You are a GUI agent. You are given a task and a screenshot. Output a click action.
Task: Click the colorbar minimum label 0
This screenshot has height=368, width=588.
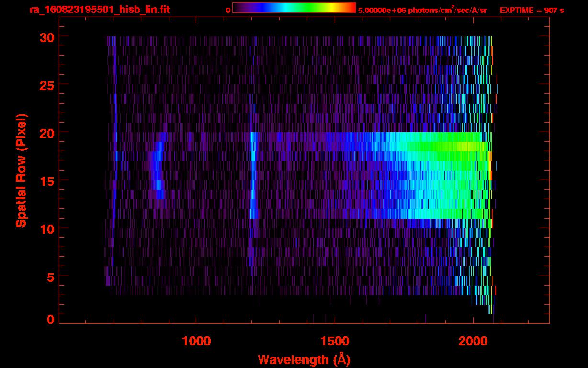coord(228,10)
